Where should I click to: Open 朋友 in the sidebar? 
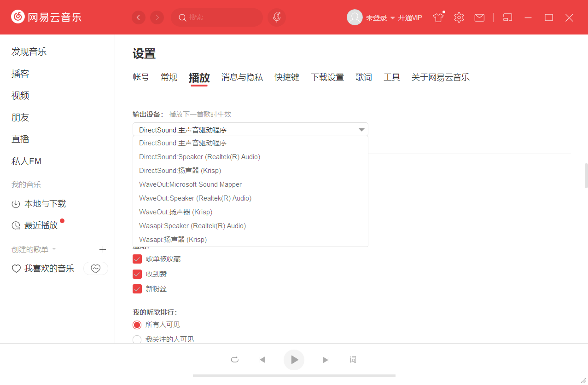point(20,118)
